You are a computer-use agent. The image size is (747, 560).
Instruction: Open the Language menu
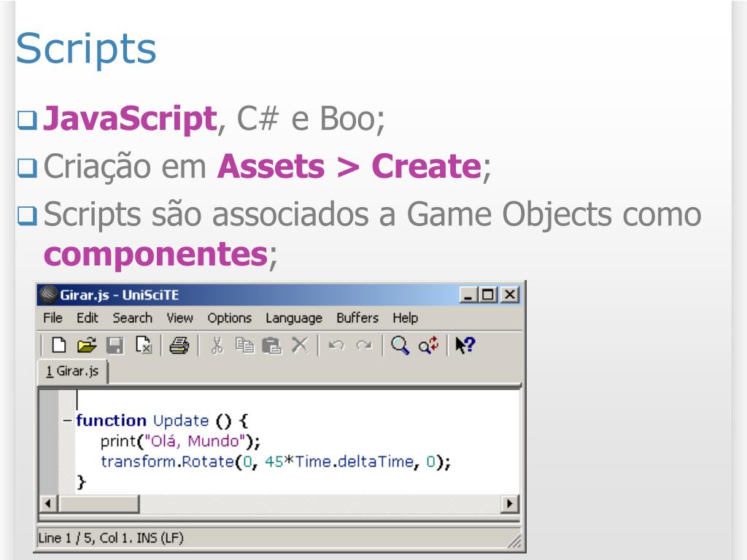pos(294,318)
